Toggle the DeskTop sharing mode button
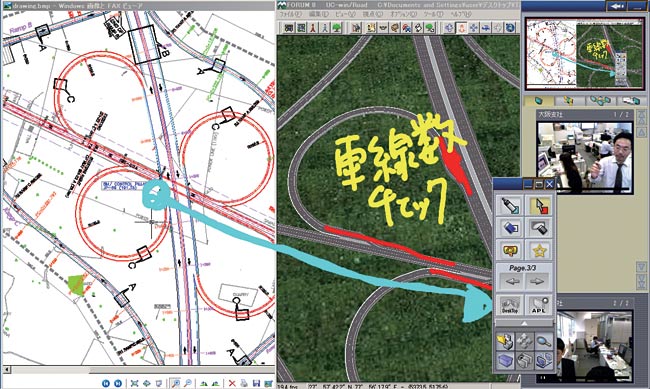The image size is (650, 389). click(510, 306)
